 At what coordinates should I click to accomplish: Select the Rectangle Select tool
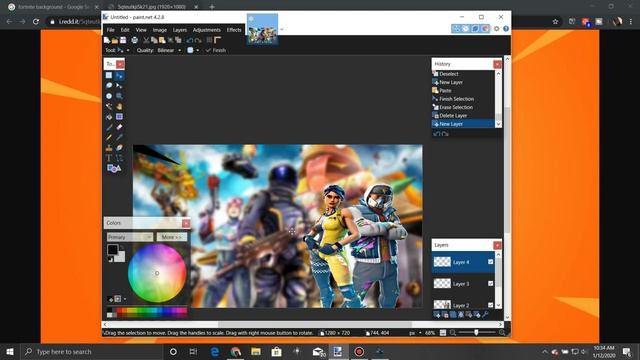click(x=109, y=76)
